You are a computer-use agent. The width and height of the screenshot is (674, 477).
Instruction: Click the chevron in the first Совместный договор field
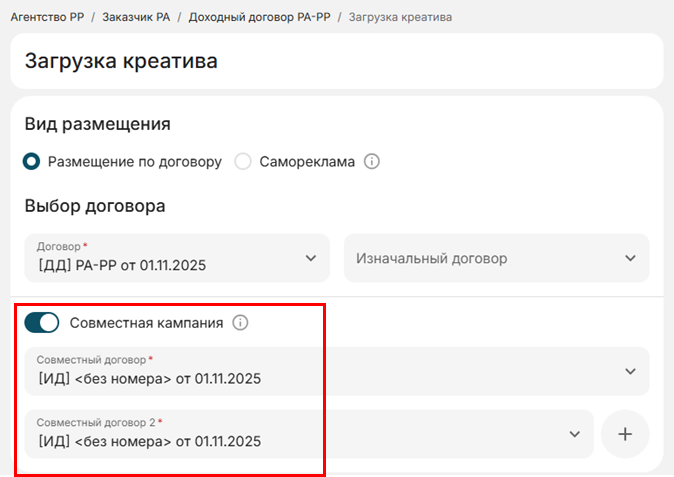630,371
